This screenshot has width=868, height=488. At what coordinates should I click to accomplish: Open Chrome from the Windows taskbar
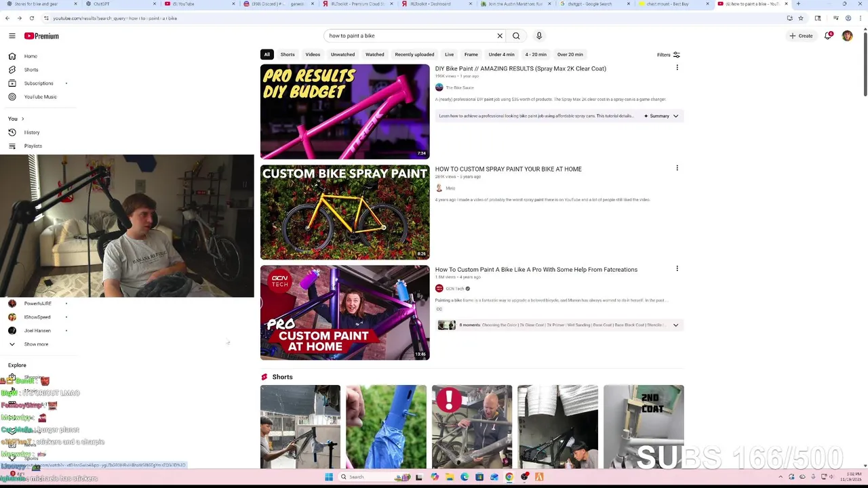click(509, 477)
